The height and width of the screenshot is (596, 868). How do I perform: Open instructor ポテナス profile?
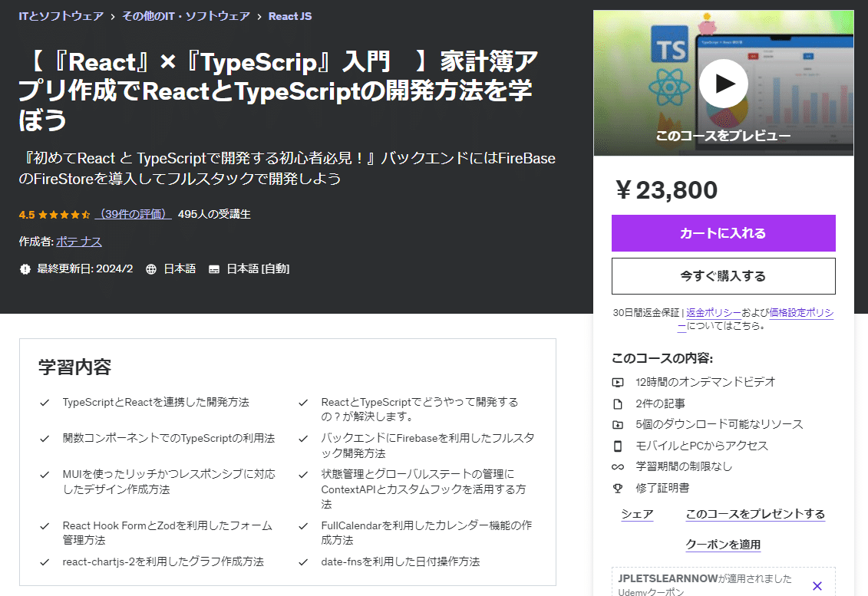pyautogui.click(x=79, y=241)
